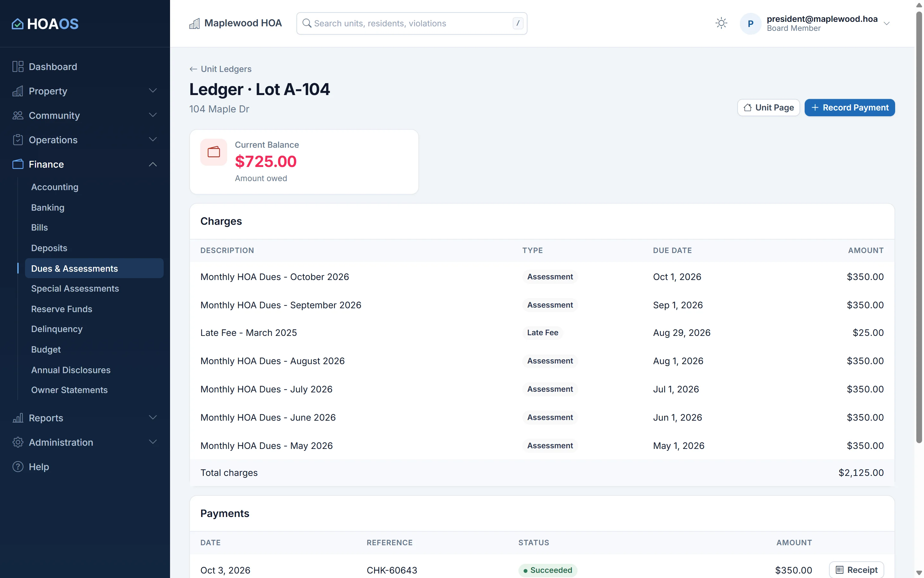Expand the Property menu chevron
This screenshot has height=578, width=924.
tap(153, 91)
